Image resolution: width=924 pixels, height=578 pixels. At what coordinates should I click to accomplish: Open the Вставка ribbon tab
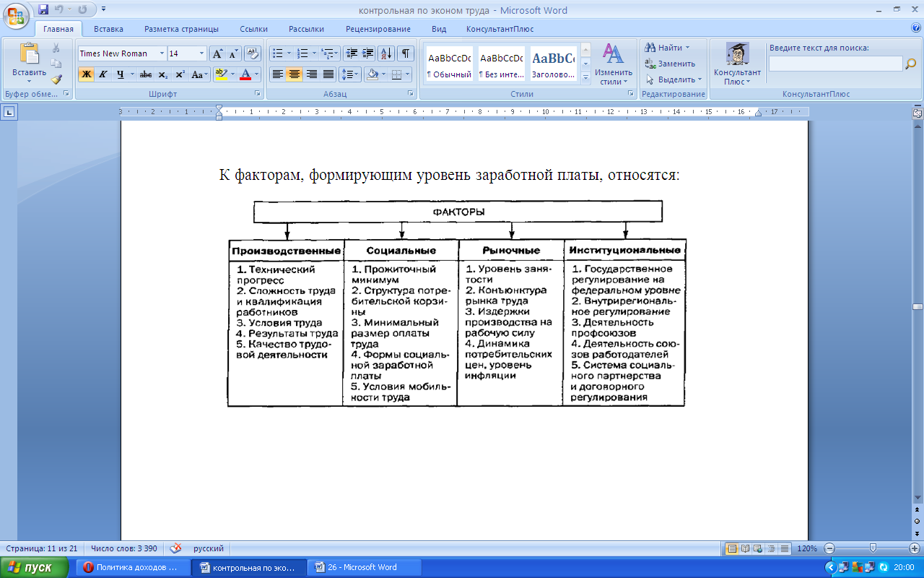(x=108, y=29)
